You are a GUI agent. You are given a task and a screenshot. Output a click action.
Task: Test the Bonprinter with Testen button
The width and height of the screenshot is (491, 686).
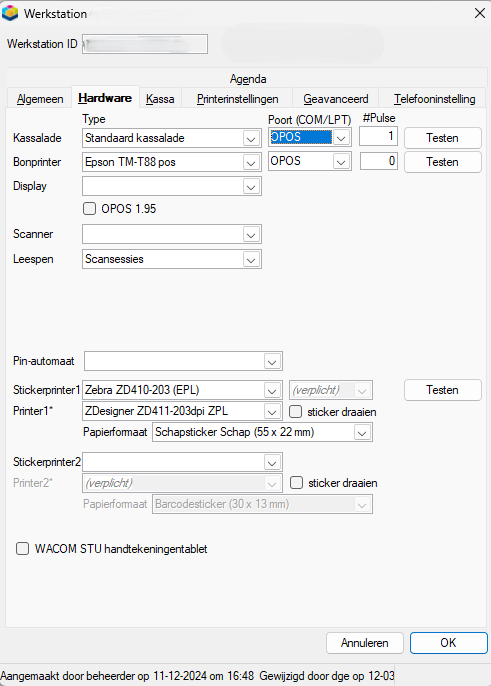tap(442, 162)
